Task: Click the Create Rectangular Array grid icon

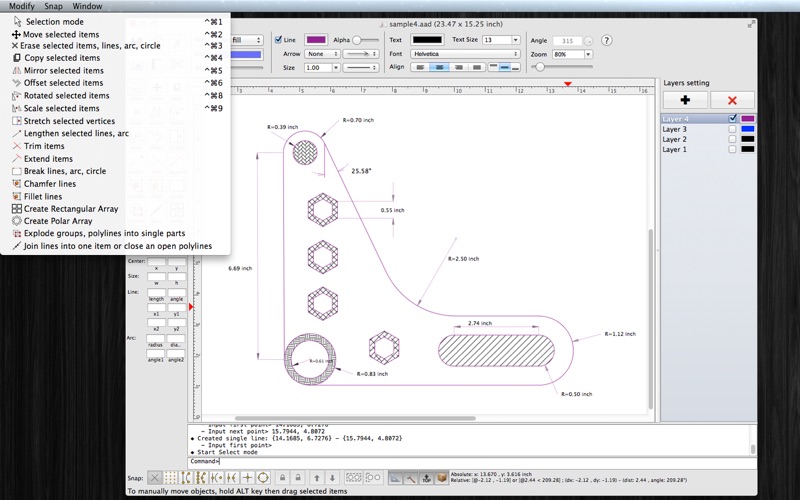Action: [17, 209]
